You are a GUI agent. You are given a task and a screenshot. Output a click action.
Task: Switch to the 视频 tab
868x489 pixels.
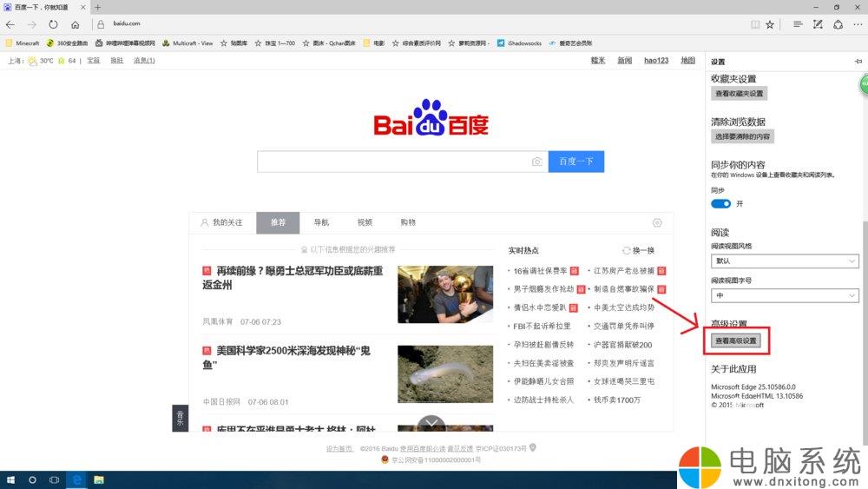click(x=365, y=222)
